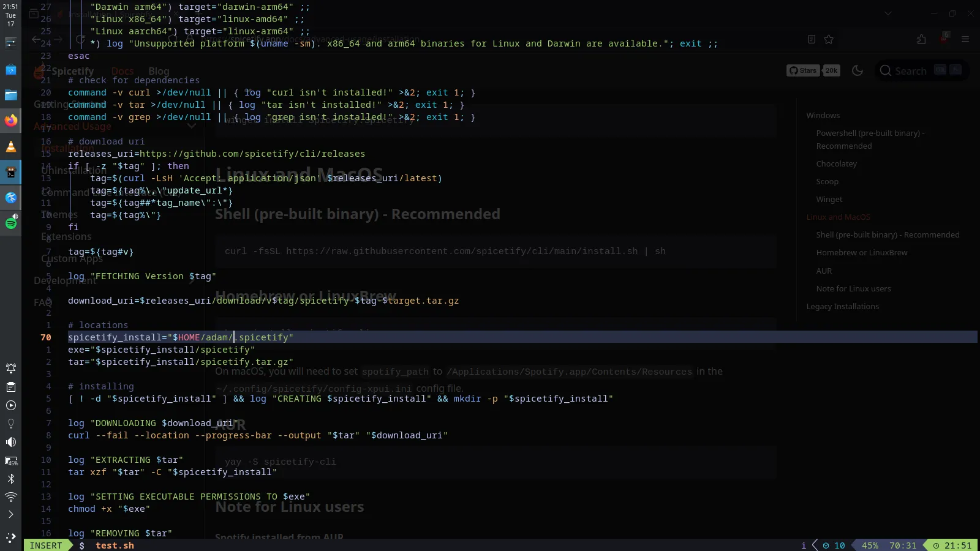Collapse the Advanced Usage sidebar chevron
The height and width of the screenshot is (551, 980).
pyautogui.click(x=191, y=126)
